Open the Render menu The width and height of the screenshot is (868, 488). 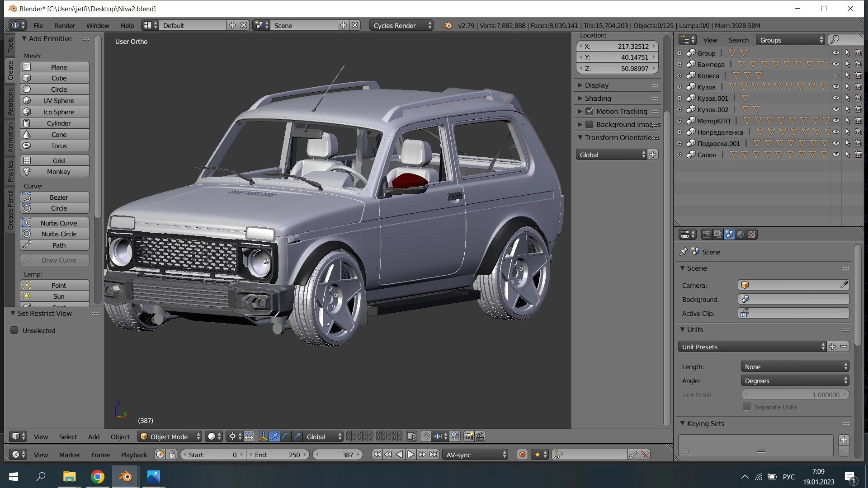coord(65,25)
